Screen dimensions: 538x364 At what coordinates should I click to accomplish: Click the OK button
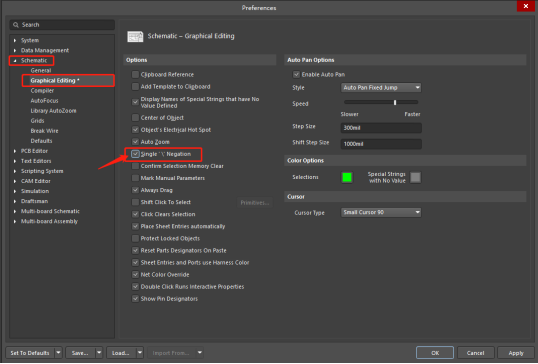[435, 353]
